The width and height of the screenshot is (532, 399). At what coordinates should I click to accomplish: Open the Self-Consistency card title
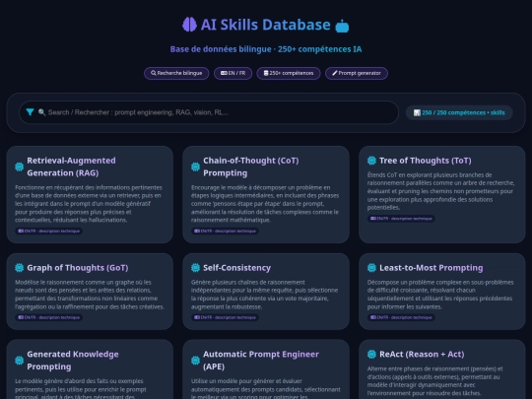(236, 268)
